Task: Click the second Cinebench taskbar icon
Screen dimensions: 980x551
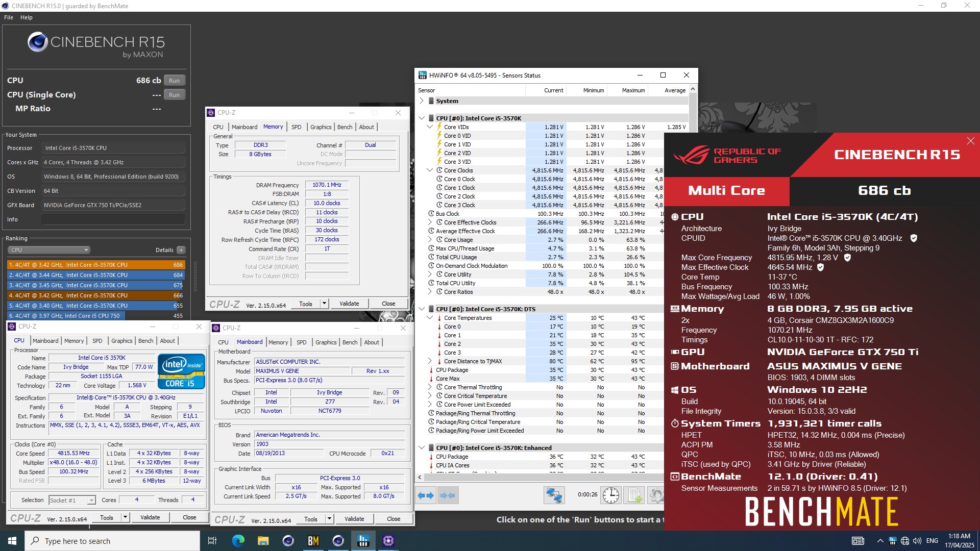Action: coord(338,541)
